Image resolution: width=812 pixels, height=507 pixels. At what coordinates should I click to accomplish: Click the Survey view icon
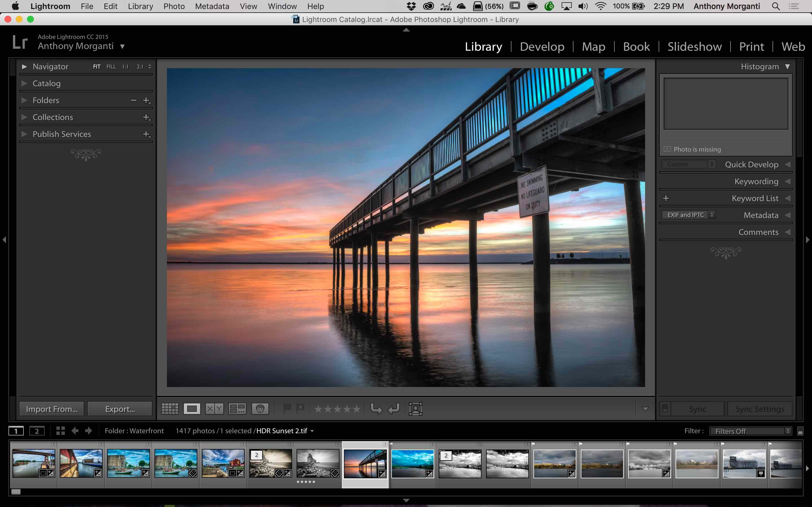click(x=237, y=409)
